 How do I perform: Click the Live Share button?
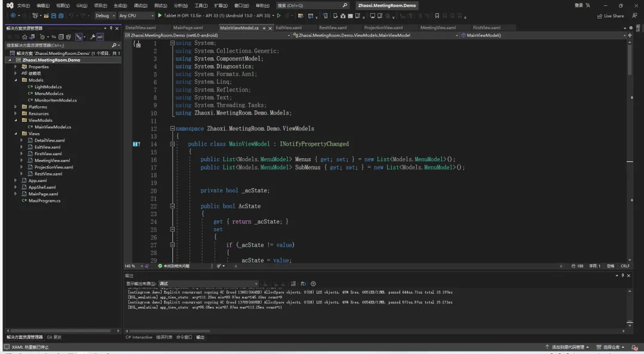(611, 16)
